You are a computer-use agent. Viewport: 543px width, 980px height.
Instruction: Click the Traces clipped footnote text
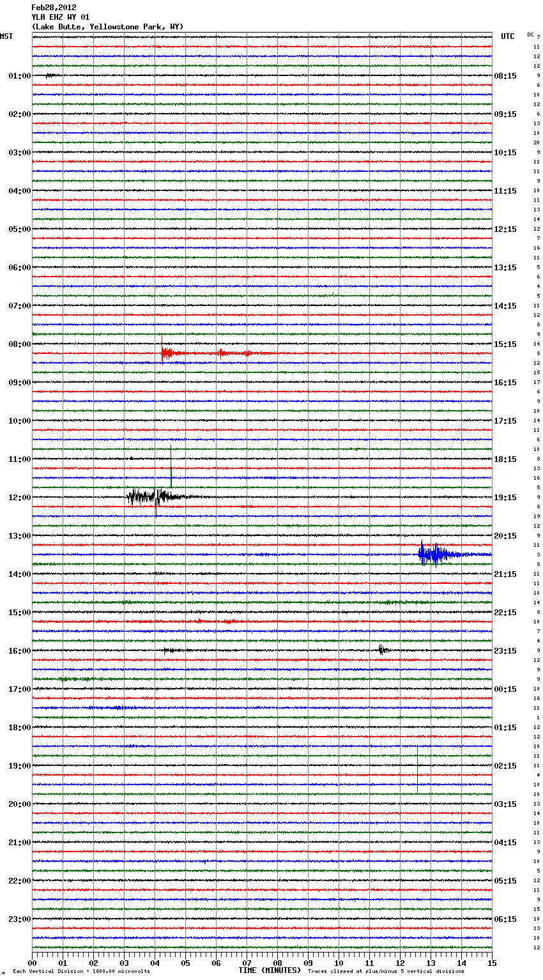click(386, 972)
